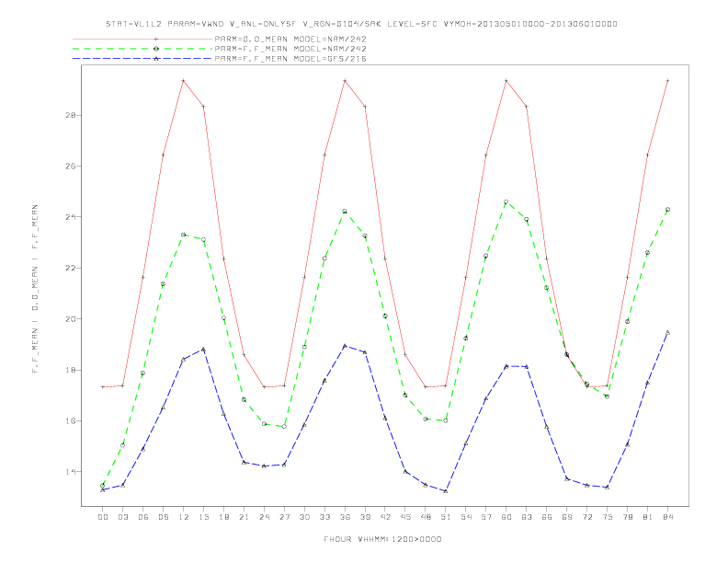728x563 pixels.
Task: Click x-axis tick label 48
Action: tap(426, 517)
